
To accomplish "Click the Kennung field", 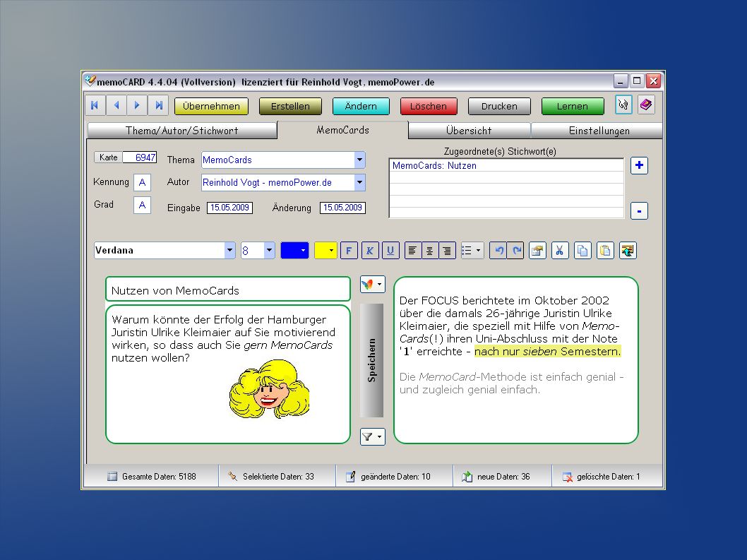I will click(142, 182).
